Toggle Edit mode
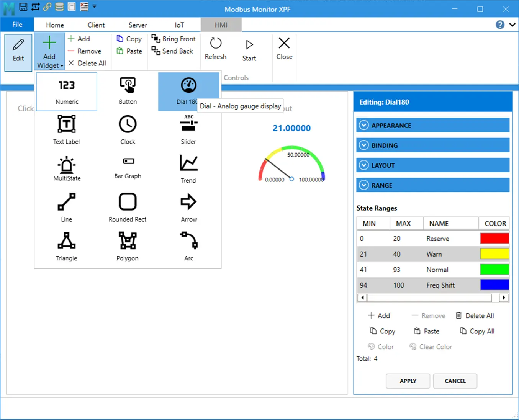The image size is (519, 420). [x=18, y=52]
